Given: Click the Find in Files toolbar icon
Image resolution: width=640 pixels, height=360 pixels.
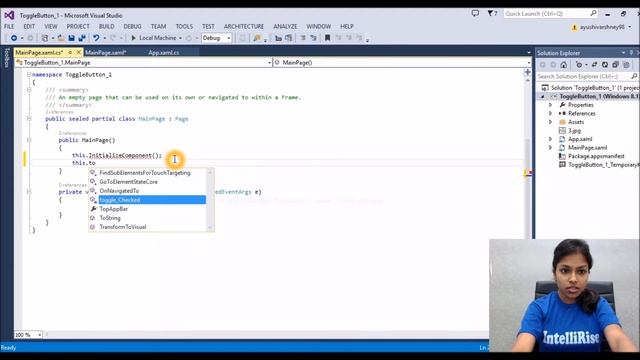Looking at the screenshot, I should [x=257, y=38].
